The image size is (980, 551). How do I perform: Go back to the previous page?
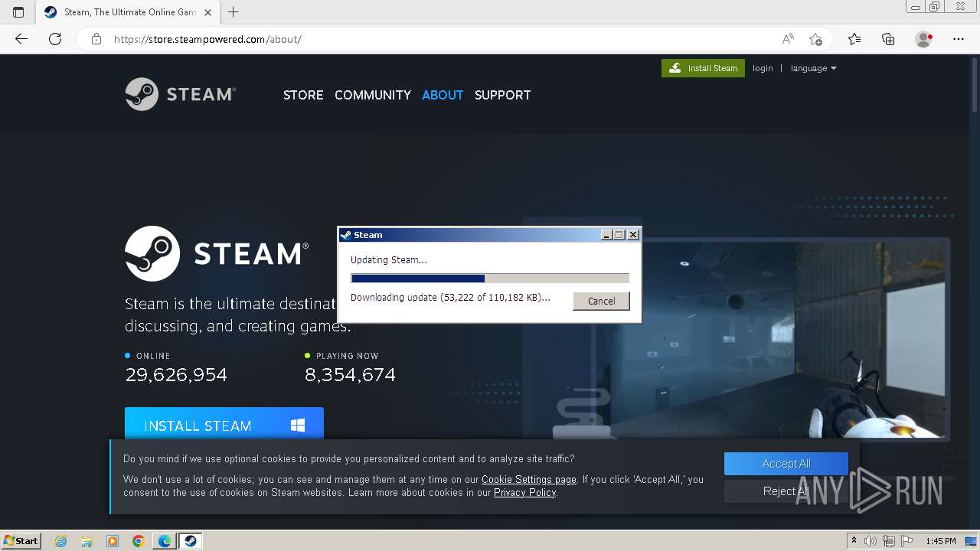[x=21, y=39]
